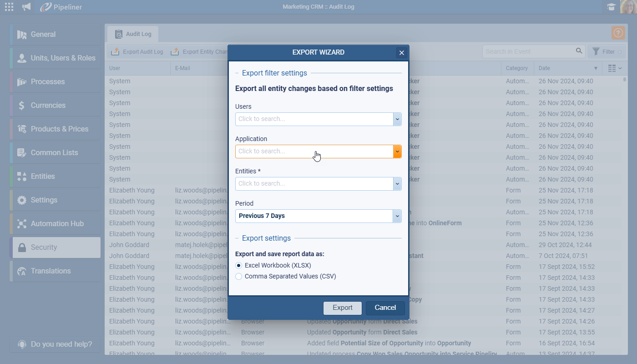Close the Export Wizard dialog
Image resolution: width=637 pixels, height=364 pixels.
[401, 53]
